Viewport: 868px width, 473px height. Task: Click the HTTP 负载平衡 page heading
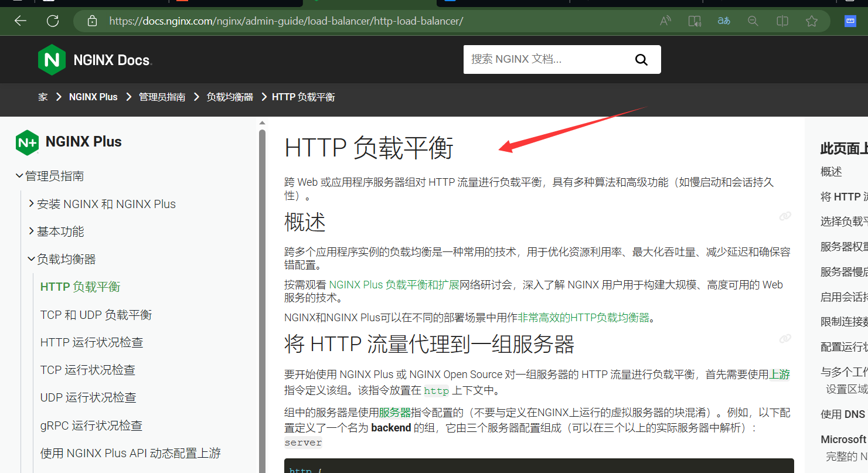(x=369, y=148)
